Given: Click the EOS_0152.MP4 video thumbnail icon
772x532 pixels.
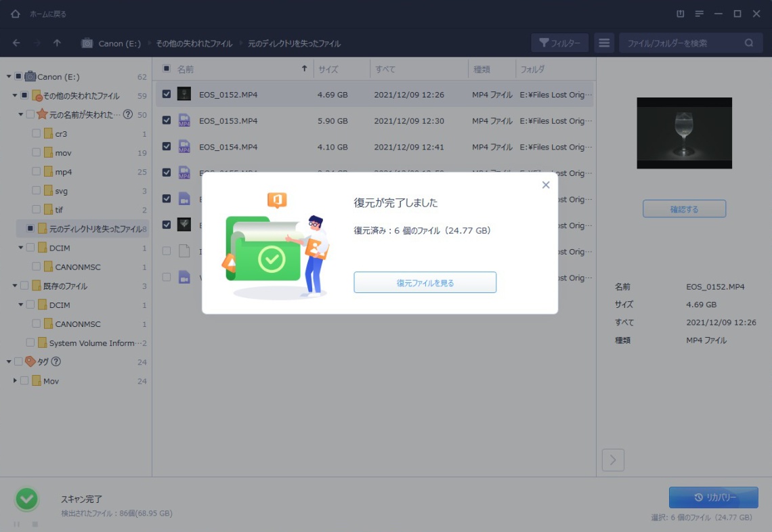Looking at the screenshot, I should [x=184, y=94].
